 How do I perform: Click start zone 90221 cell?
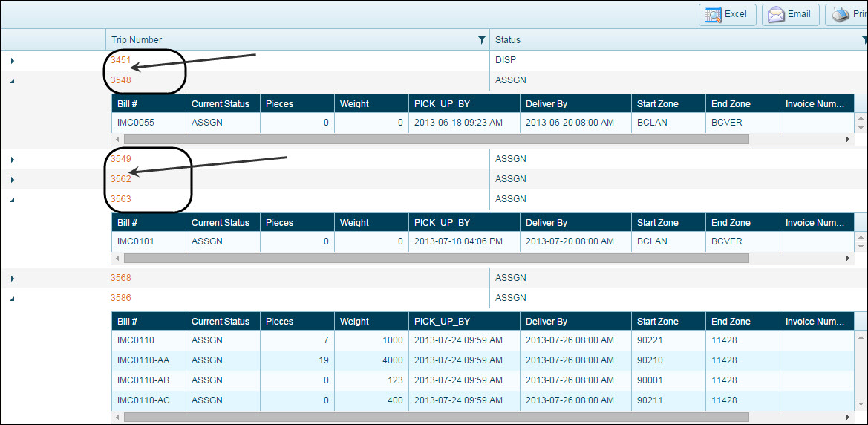click(x=668, y=340)
